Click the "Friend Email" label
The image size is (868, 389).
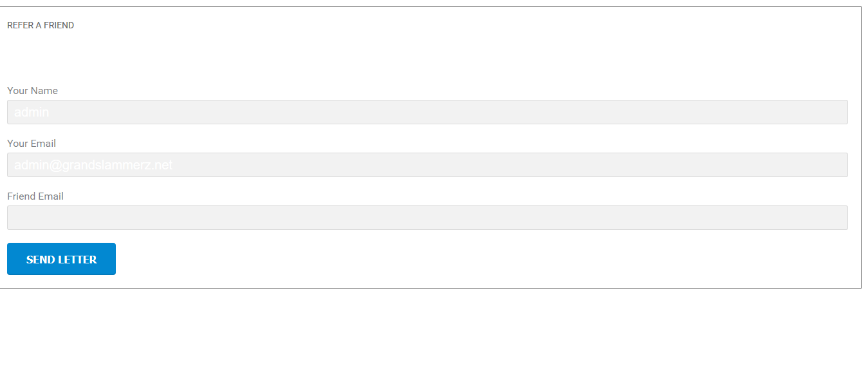[x=35, y=196]
